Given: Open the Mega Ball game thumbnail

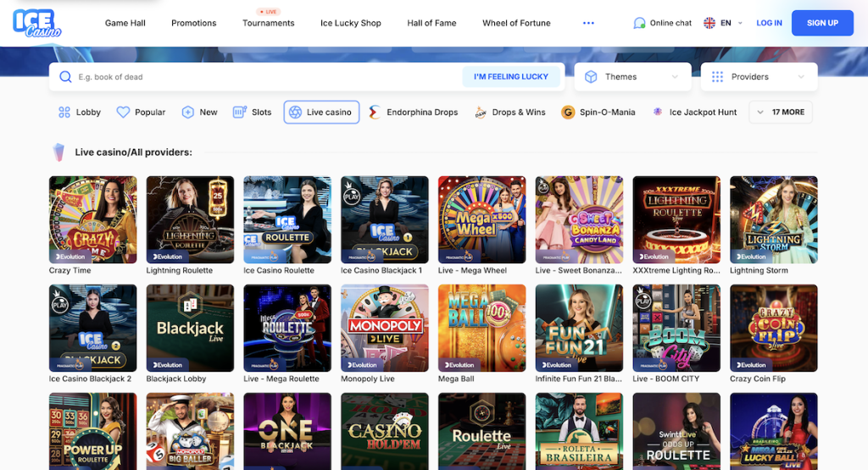Looking at the screenshot, I should [x=482, y=328].
